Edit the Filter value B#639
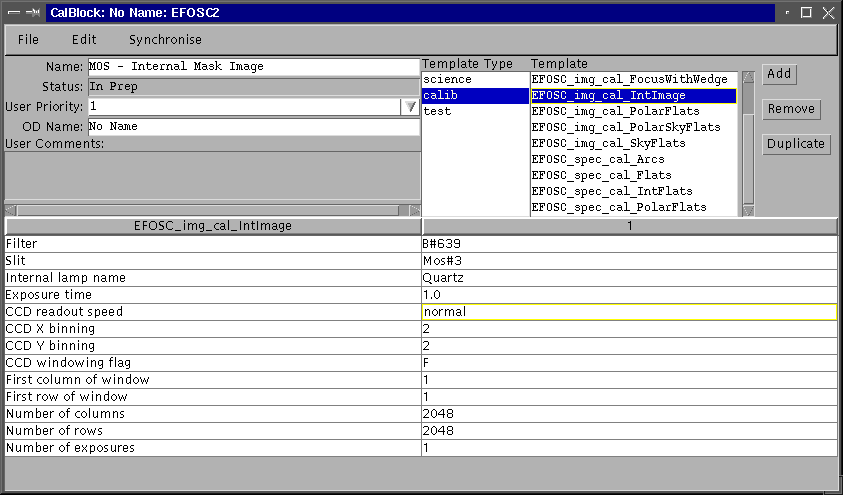 coord(630,244)
